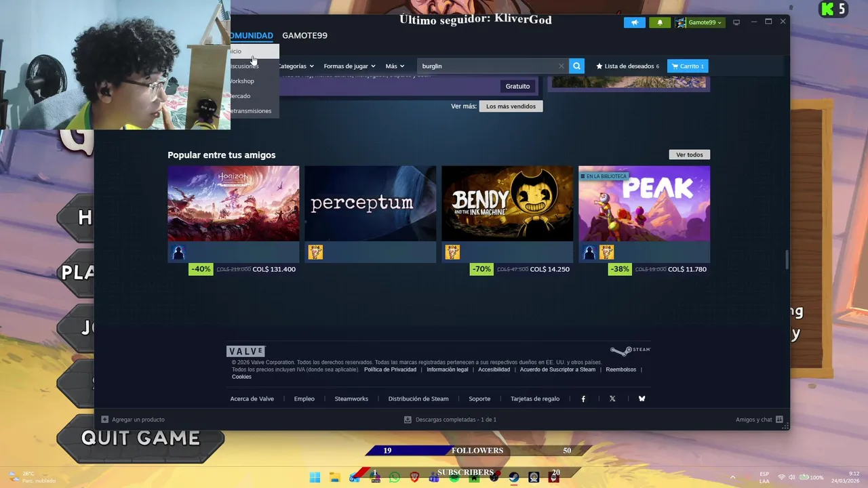The height and width of the screenshot is (488, 868).
Task: Click the X (Twitter) icon in footer
Action: pyautogui.click(x=612, y=399)
